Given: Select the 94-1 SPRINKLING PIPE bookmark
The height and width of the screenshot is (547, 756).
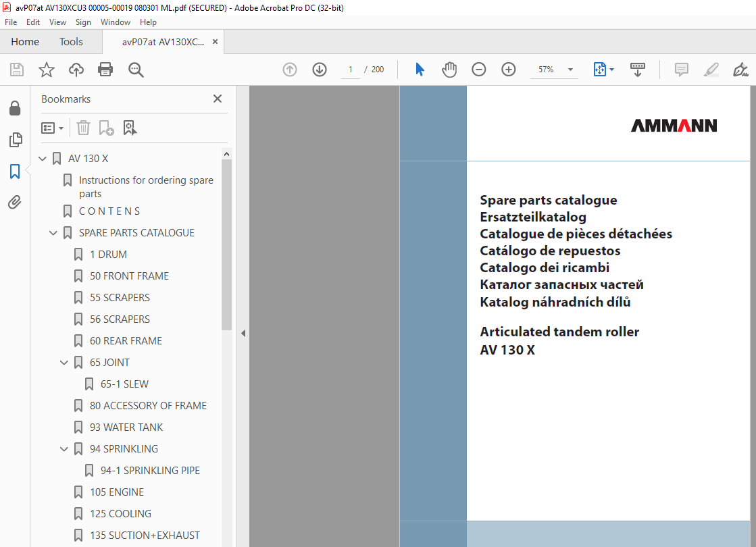Looking at the screenshot, I should click(x=150, y=471).
